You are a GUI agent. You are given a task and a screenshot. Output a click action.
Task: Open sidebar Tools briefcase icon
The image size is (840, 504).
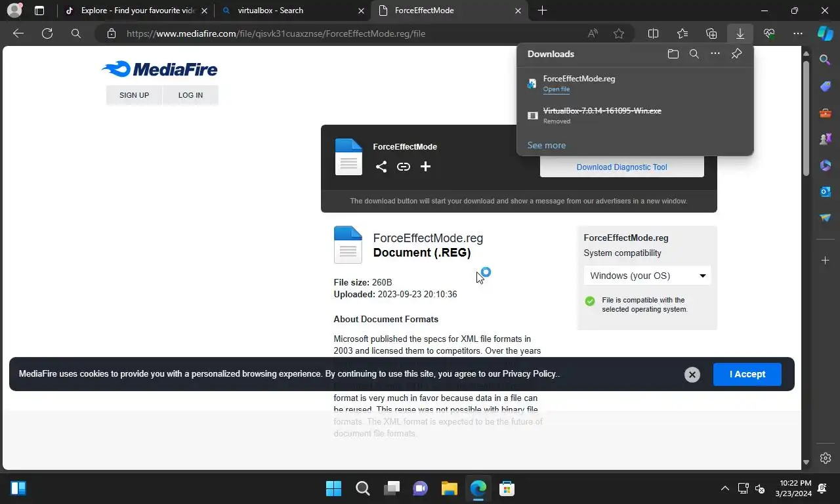pyautogui.click(x=826, y=113)
